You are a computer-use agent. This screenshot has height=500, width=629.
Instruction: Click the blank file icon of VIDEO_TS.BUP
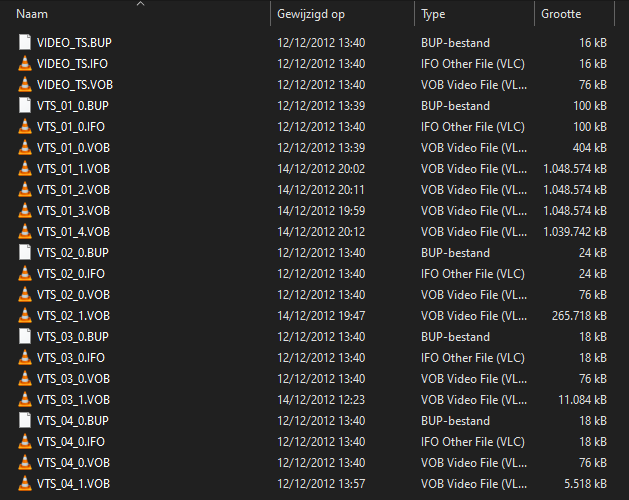pos(25,43)
